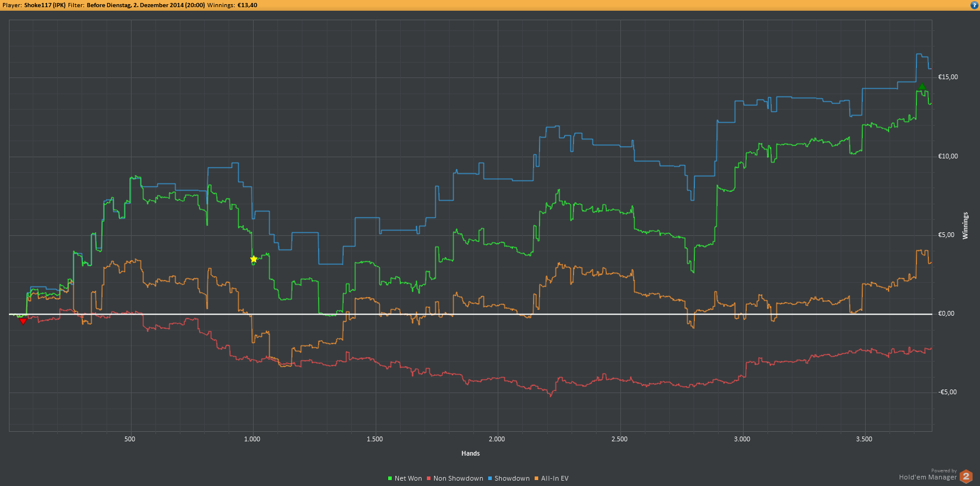Click the 1.000 hands x-axis label

coord(252,439)
